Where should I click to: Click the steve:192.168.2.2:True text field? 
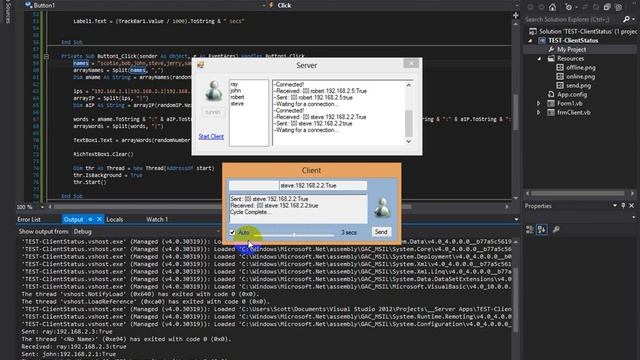(323, 185)
